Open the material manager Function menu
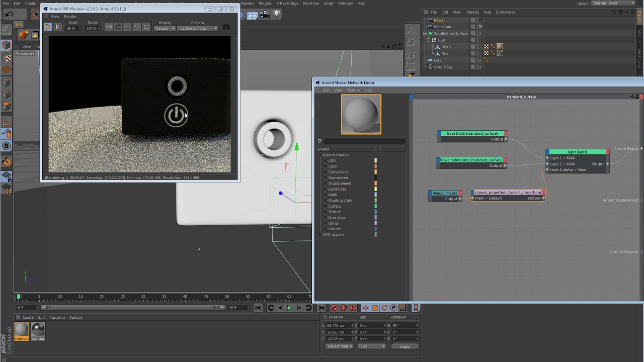Image resolution: width=644 pixels, height=362 pixels. tap(57, 318)
